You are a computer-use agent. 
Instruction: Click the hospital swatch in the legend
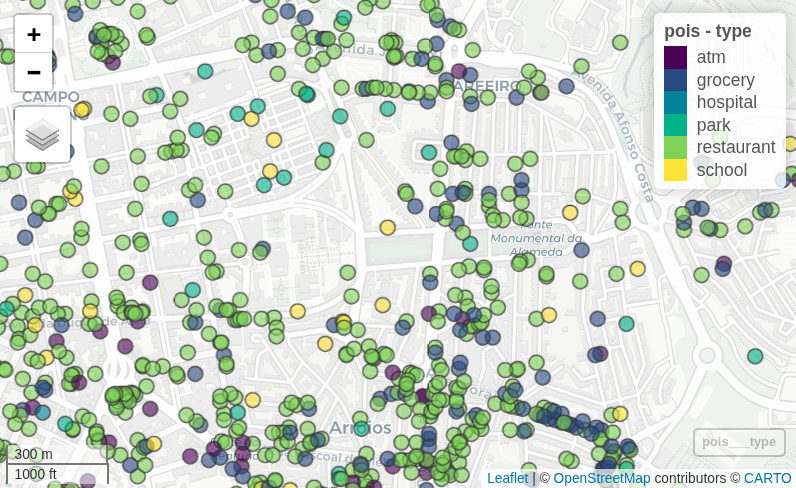(675, 102)
